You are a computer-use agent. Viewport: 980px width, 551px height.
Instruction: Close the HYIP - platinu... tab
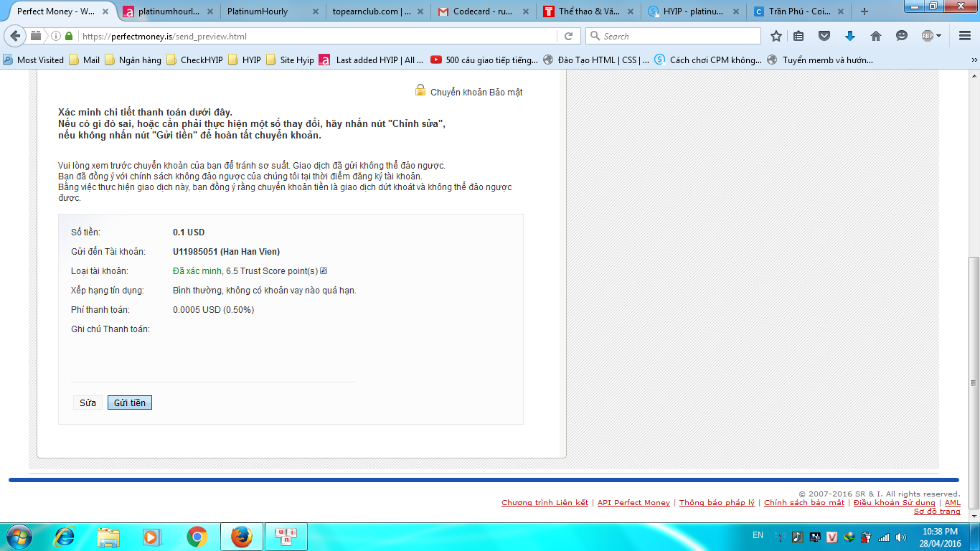click(736, 11)
